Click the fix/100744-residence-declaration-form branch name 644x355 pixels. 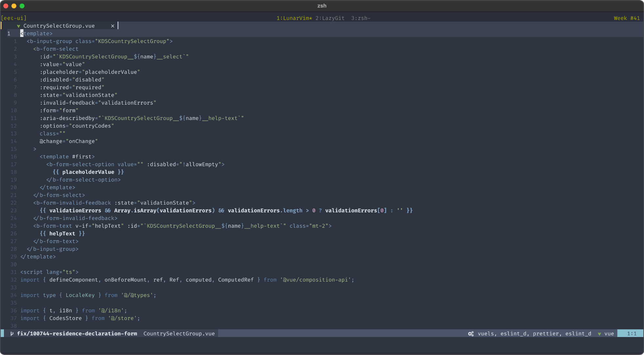[x=77, y=333]
